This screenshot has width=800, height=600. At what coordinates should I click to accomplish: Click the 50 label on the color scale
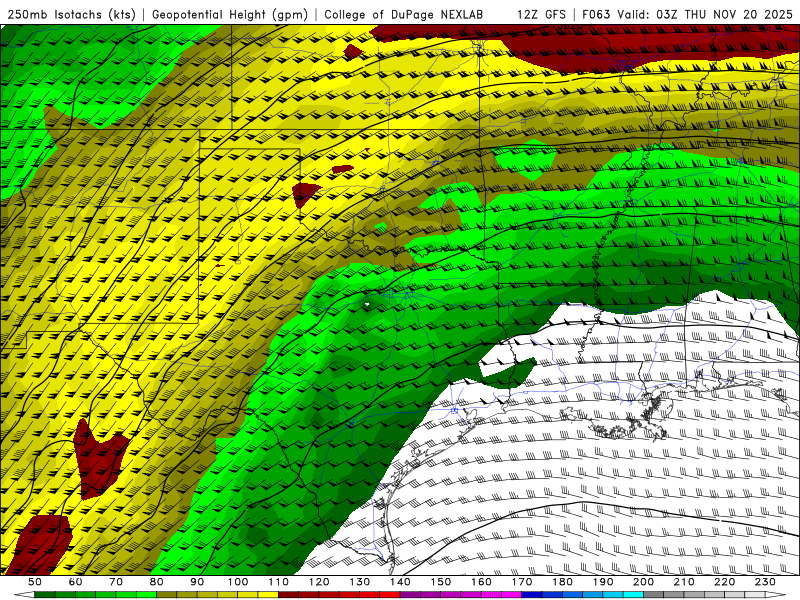(x=35, y=582)
